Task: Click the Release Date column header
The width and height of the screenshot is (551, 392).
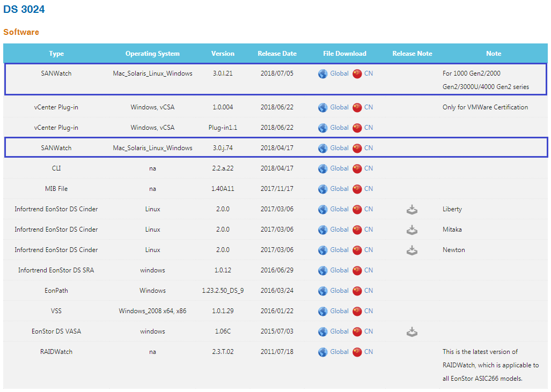Action: click(x=277, y=54)
